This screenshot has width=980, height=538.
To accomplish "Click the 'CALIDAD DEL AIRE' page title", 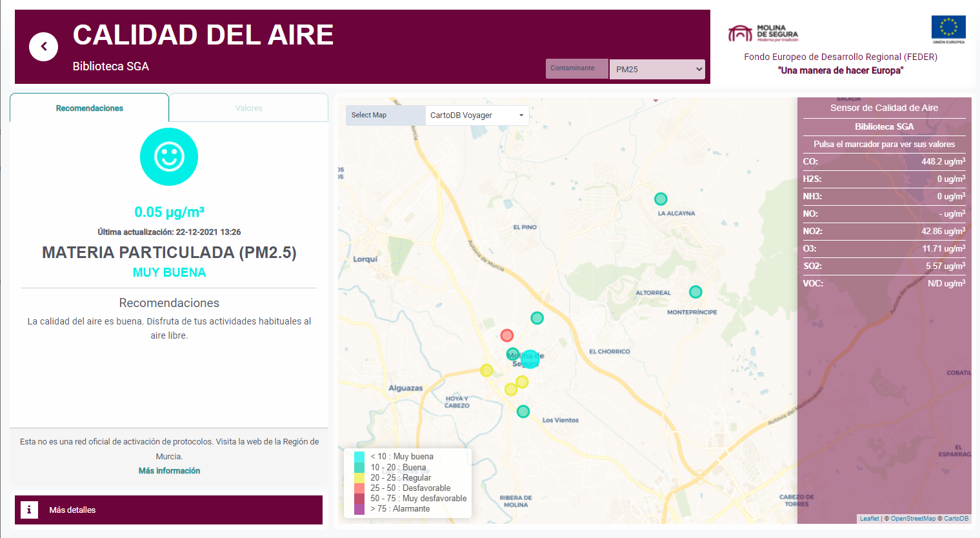I will tap(203, 35).
